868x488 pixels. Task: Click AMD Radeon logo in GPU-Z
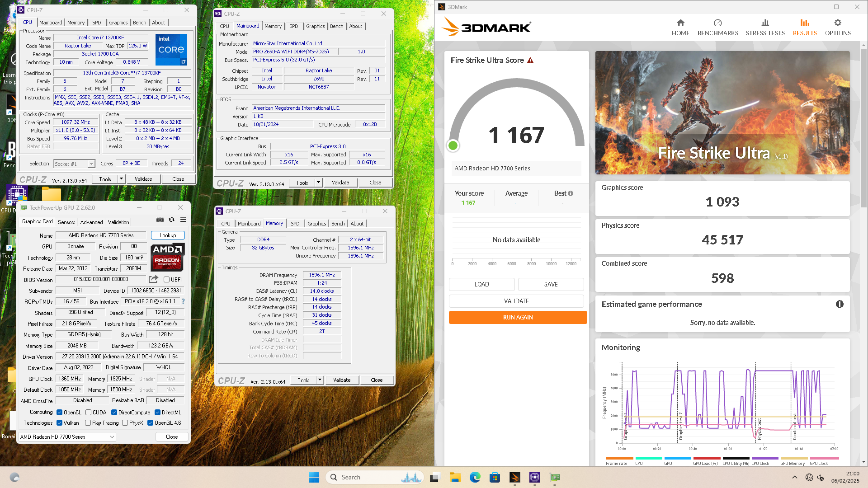[x=167, y=257]
